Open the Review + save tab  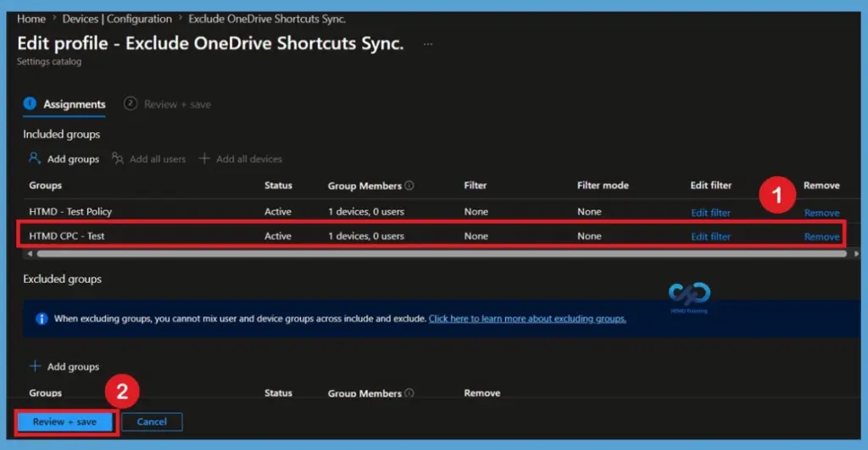(x=167, y=104)
